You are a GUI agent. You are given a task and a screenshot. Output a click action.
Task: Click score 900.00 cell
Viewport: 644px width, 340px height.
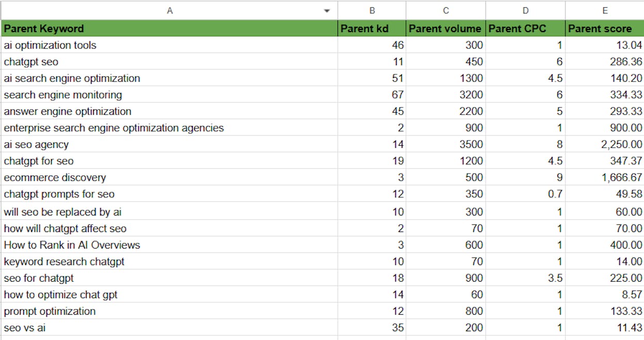605,128
